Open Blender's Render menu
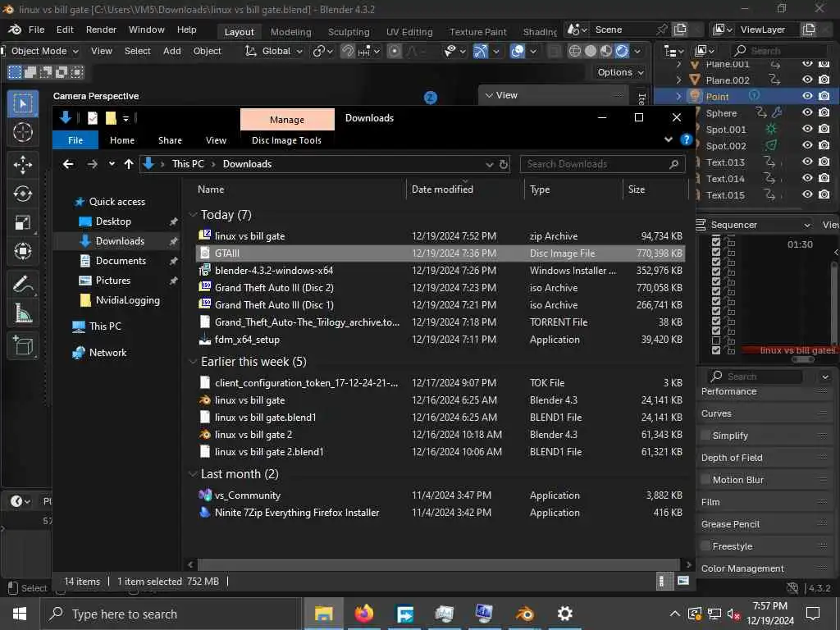840x630 pixels. [101, 30]
